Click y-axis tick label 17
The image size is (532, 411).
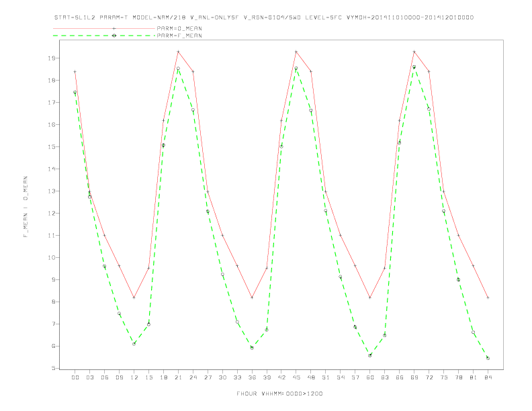[52, 102]
